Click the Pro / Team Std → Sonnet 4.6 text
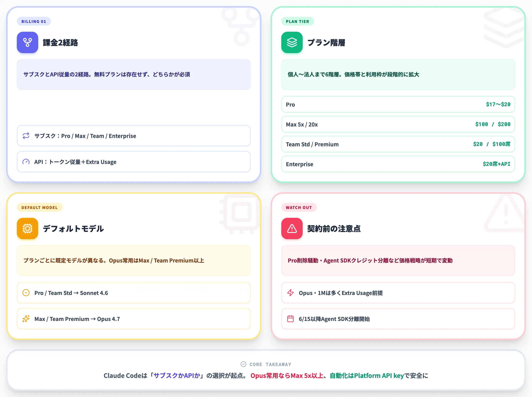This screenshot has width=532, height=397. (71, 293)
